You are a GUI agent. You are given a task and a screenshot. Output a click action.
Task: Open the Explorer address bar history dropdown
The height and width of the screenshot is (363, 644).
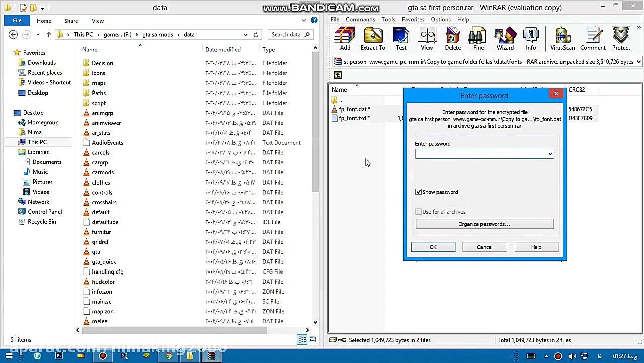pyautogui.click(x=245, y=34)
